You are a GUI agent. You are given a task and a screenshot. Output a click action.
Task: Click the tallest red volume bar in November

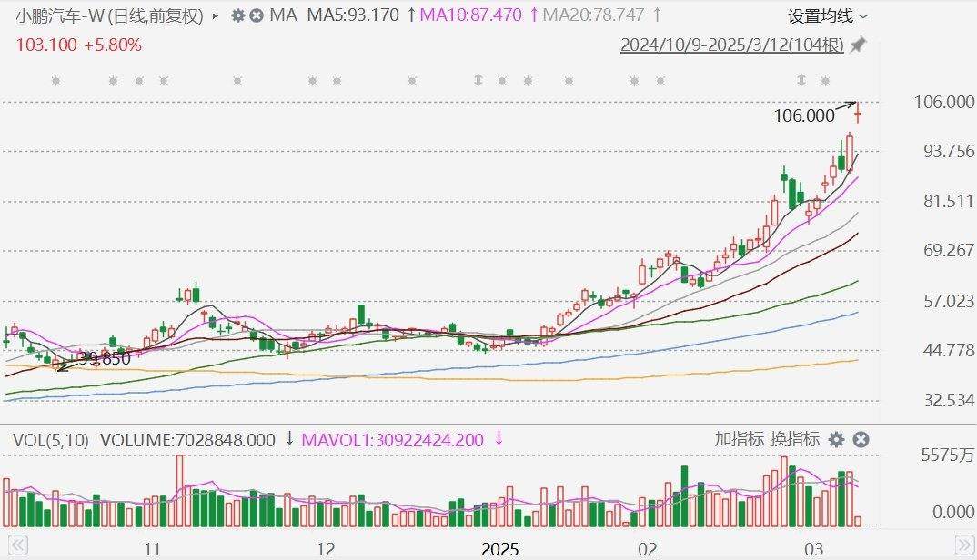(x=179, y=491)
